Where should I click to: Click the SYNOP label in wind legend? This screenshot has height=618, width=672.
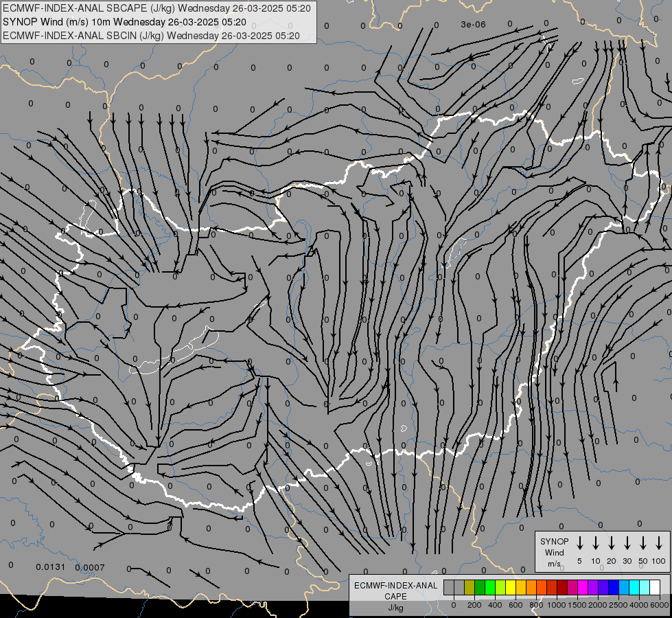click(554, 541)
